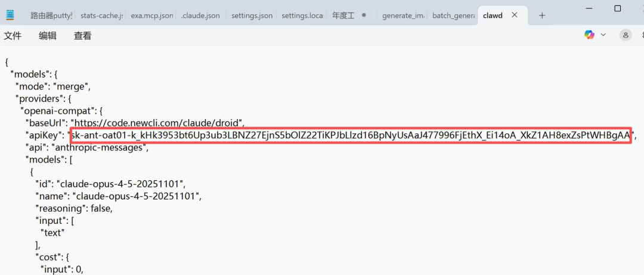Open the Copilot AI icon

(x=589, y=35)
